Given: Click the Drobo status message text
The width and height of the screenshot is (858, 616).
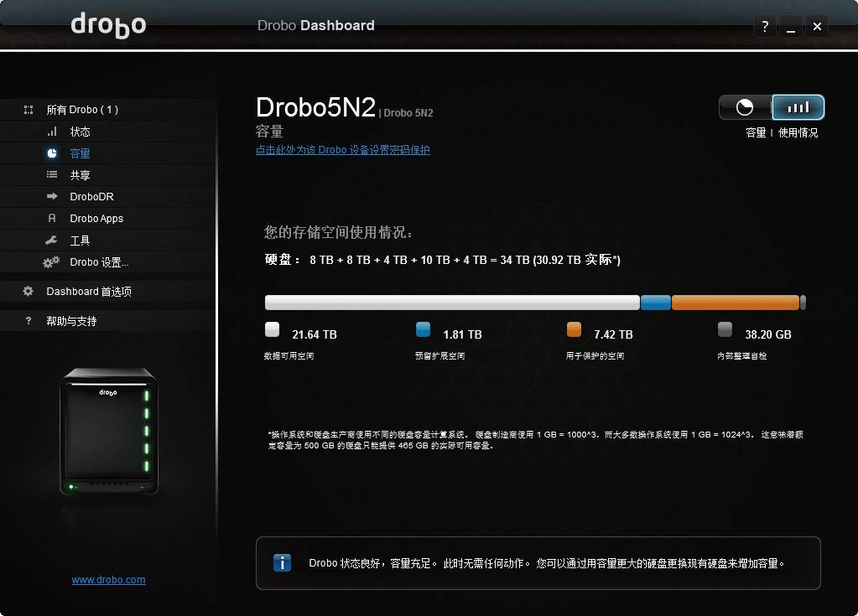Looking at the screenshot, I should point(547,563).
